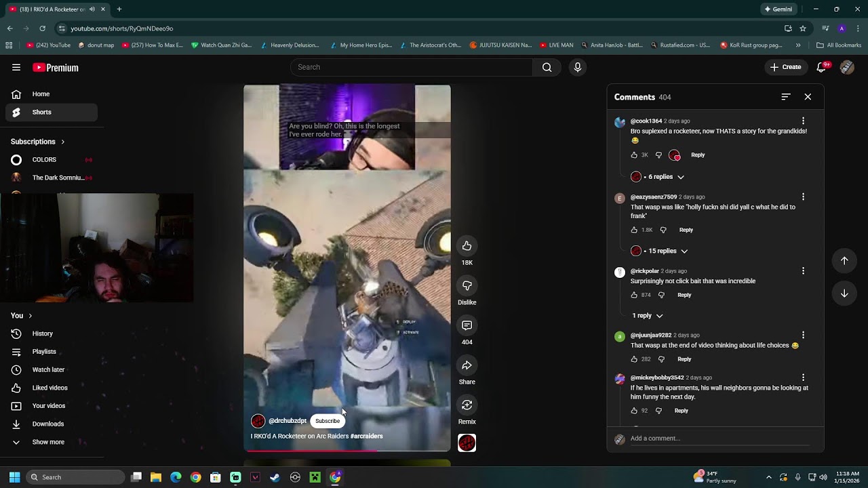The height and width of the screenshot is (488, 868).
Task: Open options menu for @cook1364 comment
Action: (x=803, y=121)
